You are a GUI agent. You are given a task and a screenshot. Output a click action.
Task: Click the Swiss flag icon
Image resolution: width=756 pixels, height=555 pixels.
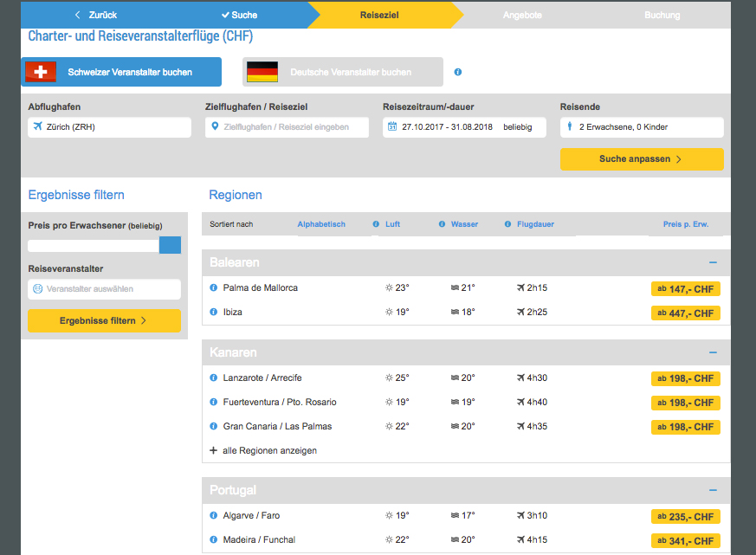pos(40,72)
